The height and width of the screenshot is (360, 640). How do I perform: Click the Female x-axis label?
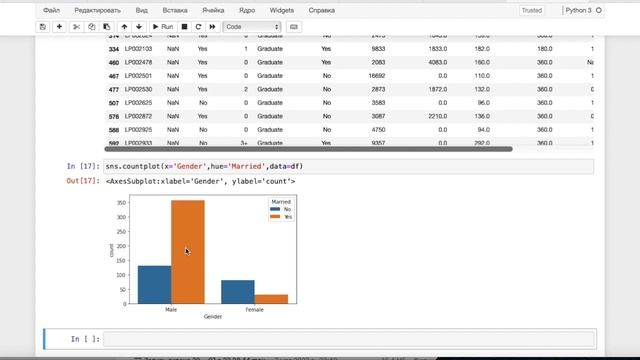[x=254, y=309]
